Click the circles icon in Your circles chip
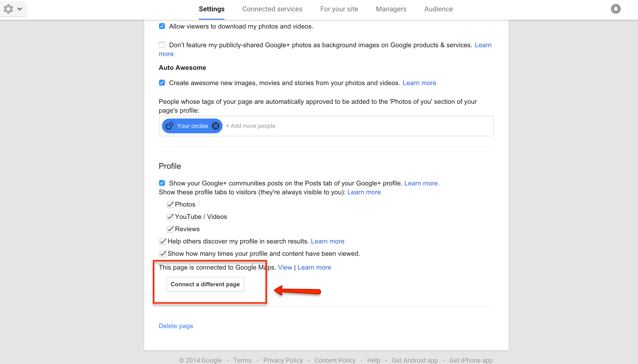The image size is (638, 364). tap(169, 126)
